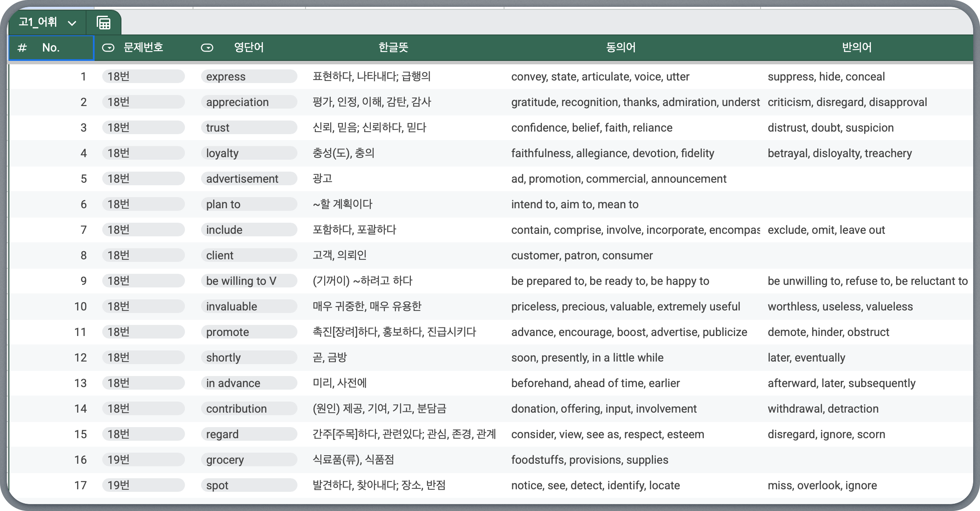Click the 'spot' dropdown chip
The image size is (980, 511).
click(249, 485)
